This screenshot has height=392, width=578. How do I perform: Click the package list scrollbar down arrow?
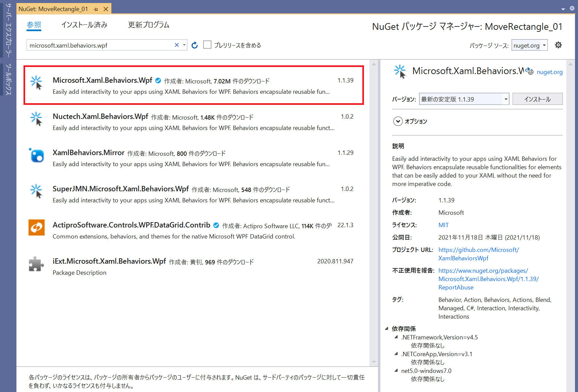[374, 362]
